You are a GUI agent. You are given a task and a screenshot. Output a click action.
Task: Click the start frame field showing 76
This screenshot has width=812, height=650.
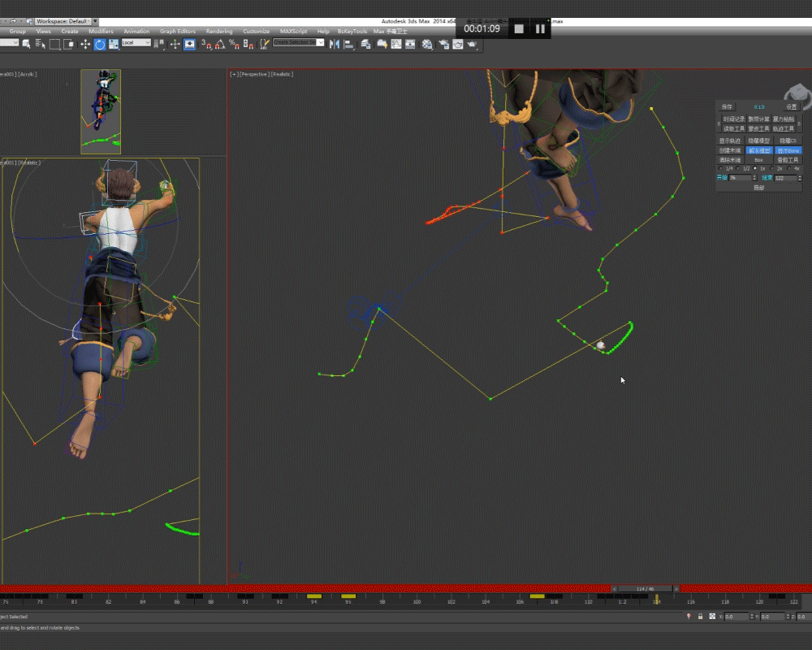pyautogui.click(x=740, y=178)
